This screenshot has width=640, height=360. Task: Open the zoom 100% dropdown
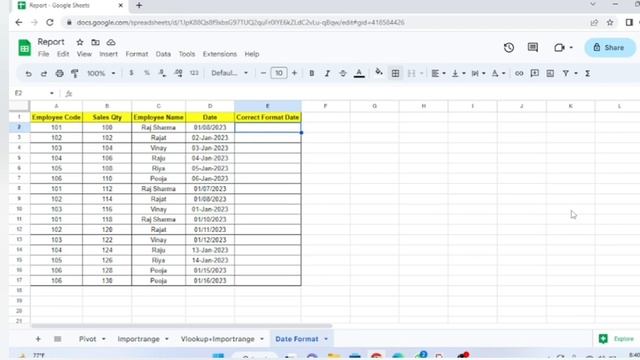point(101,73)
